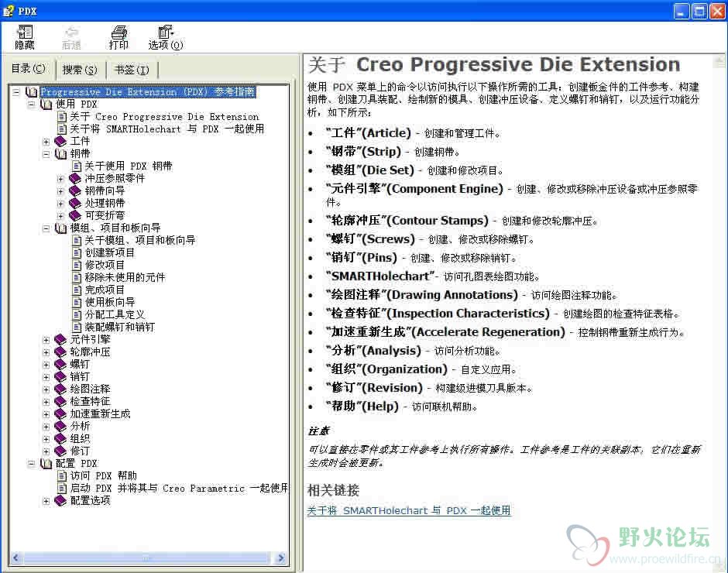Expand the 处理钢带 node
Image resolution: width=728 pixels, height=573 pixels.
60,204
